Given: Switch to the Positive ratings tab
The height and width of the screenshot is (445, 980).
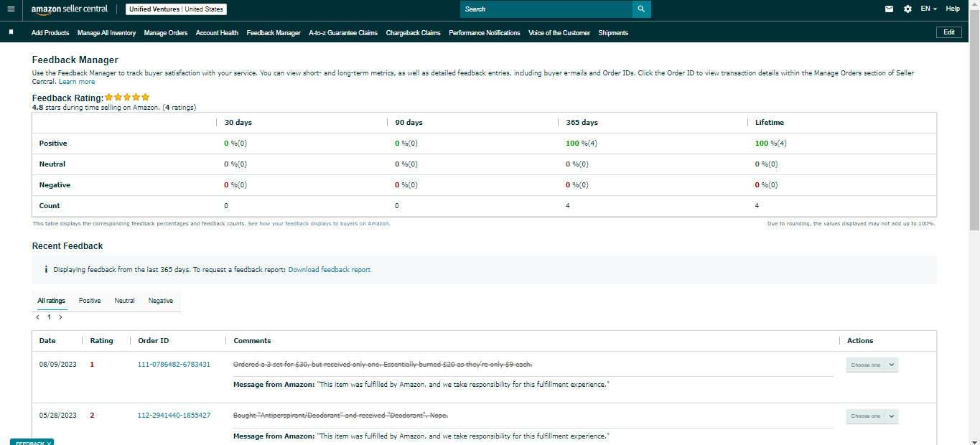Looking at the screenshot, I should coord(90,301).
